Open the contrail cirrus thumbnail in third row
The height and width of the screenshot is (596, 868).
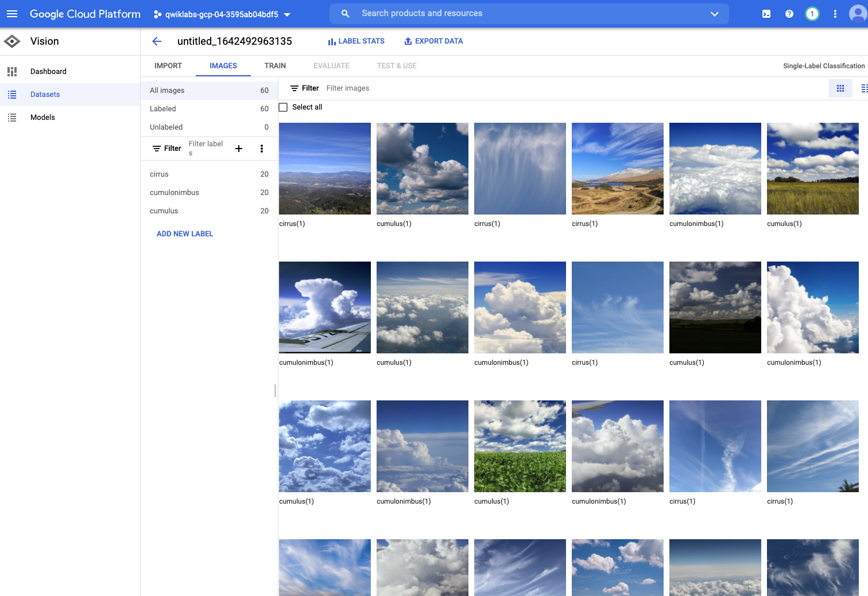click(715, 446)
